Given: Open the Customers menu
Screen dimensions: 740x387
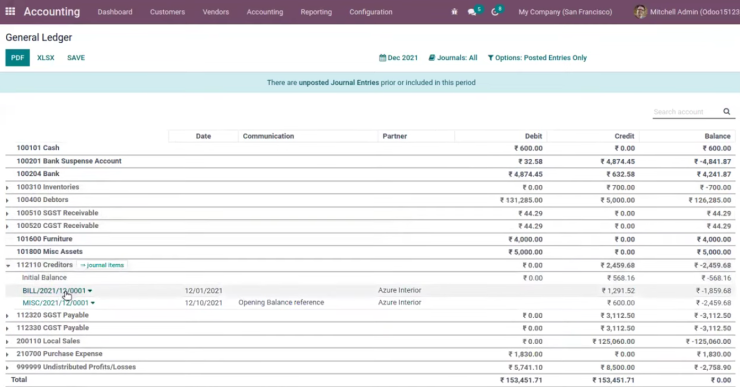Looking at the screenshot, I should 167,12.
